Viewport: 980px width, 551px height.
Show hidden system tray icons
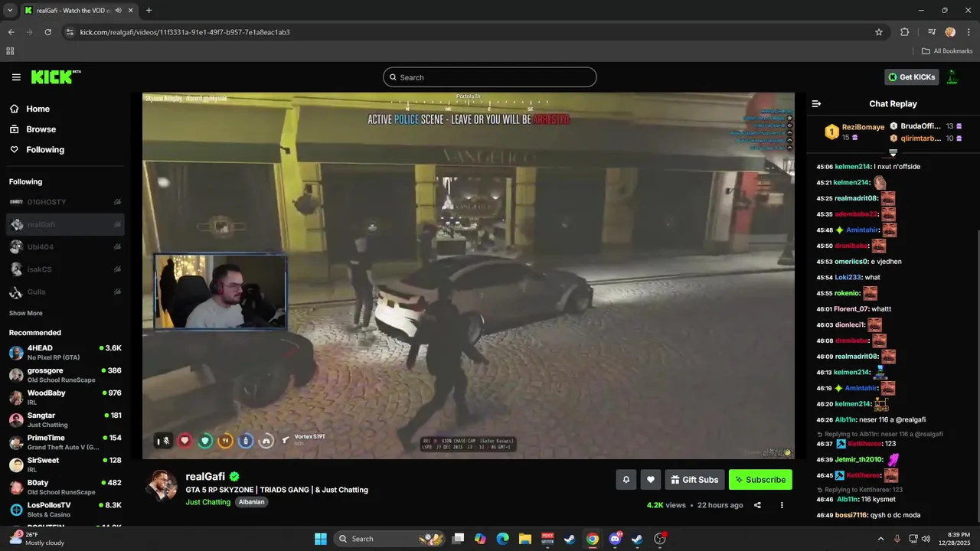[880, 539]
